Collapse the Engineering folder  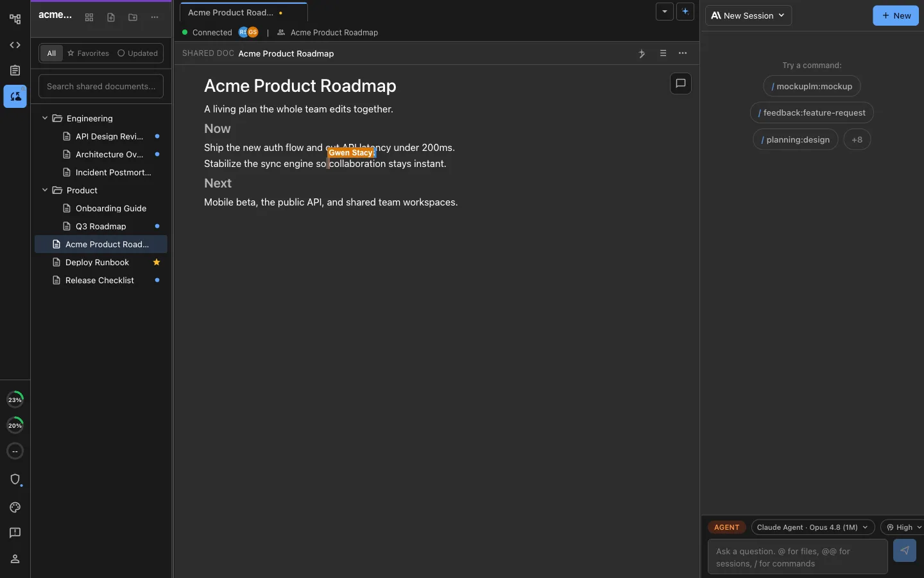pyautogui.click(x=45, y=118)
